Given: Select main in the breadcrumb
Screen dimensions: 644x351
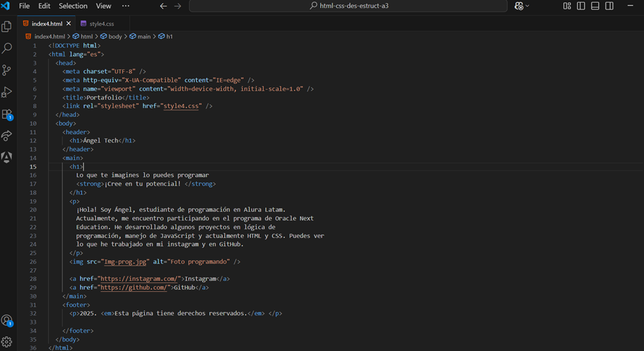Looking at the screenshot, I should coord(144,36).
